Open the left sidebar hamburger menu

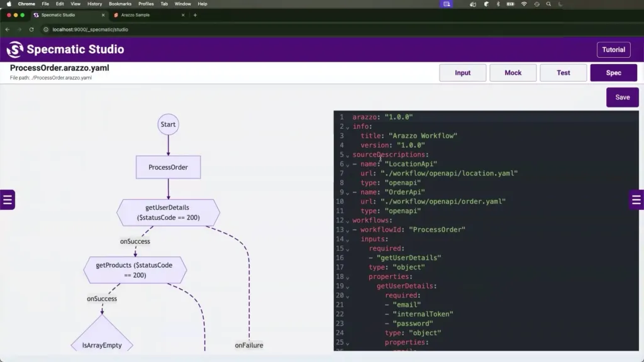point(7,200)
